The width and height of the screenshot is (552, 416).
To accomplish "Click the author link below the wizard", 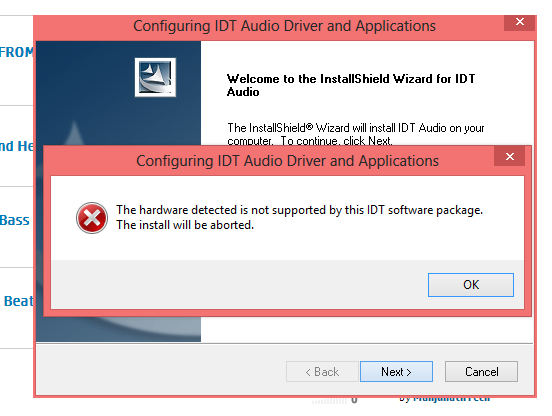I will point(445,399).
